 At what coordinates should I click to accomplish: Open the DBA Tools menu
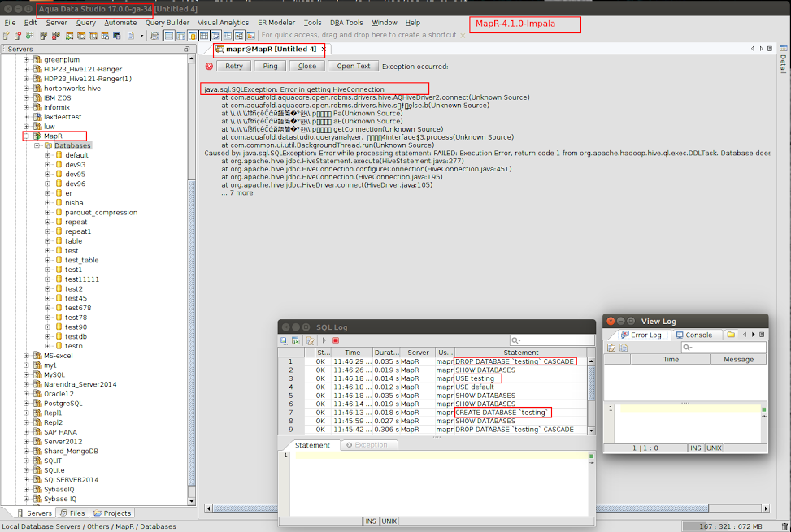click(x=346, y=23)
